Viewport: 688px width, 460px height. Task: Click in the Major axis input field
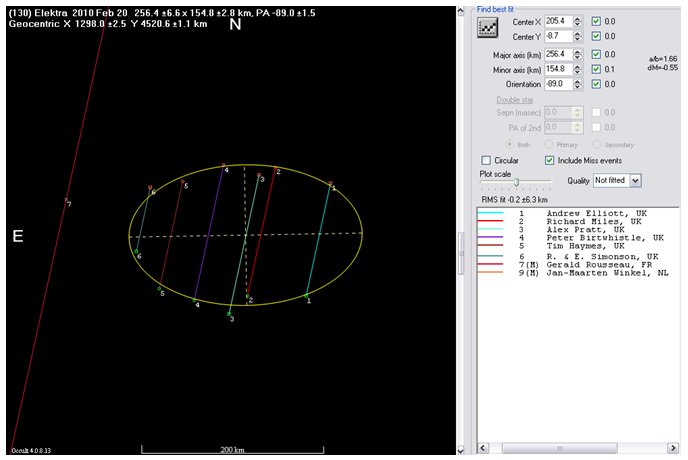559,53
